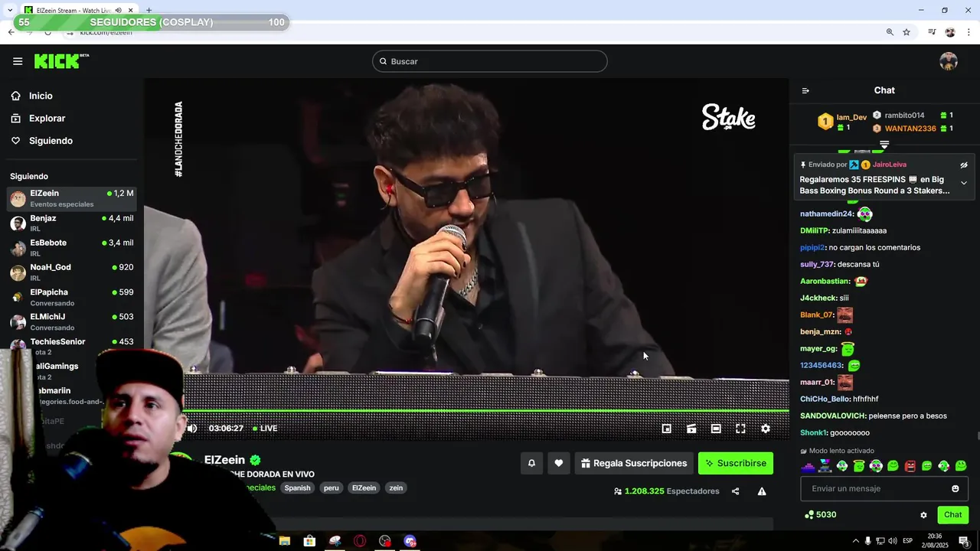
Task: Mute the stream volume icon
Action: tap(192, 429)
